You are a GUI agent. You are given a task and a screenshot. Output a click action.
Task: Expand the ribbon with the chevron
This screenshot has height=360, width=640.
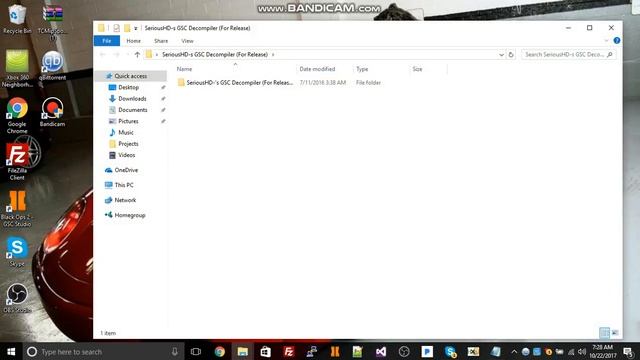tap(606, 40)
